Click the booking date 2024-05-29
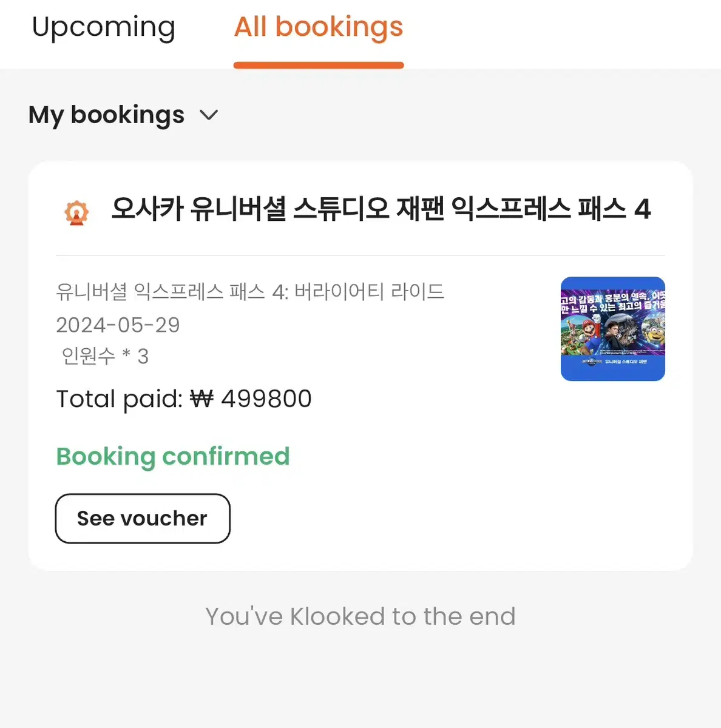The width and height of the screenshot is (721, 728). pos(118,325)
